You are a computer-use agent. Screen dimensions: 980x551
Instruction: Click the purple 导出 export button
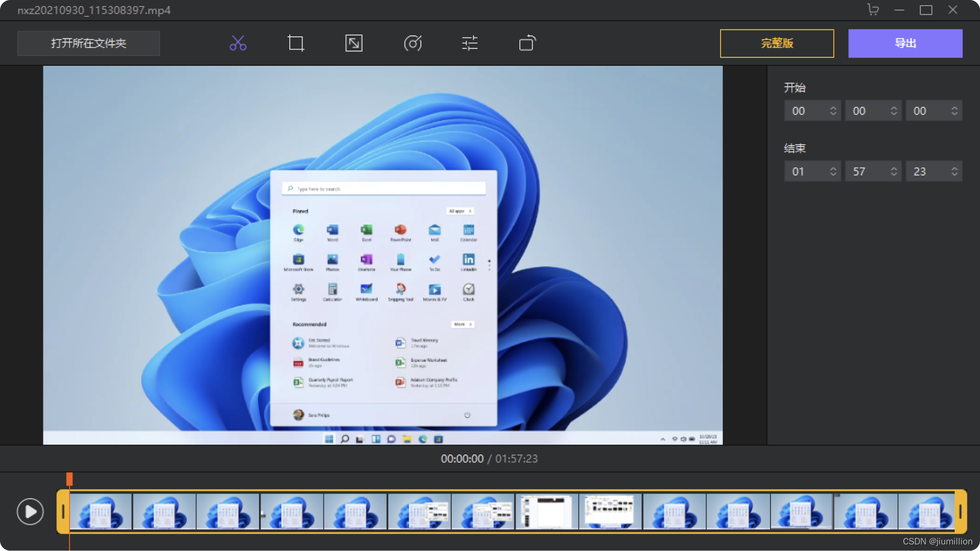pyautogui.click(x=905, y=43)
